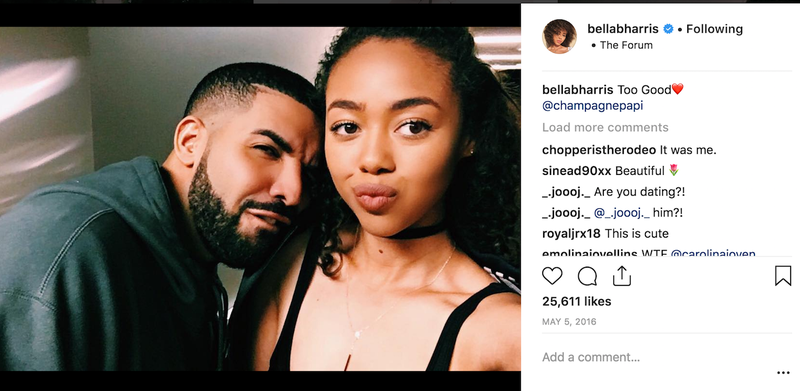Toggle the Following status button

(714, 29)
